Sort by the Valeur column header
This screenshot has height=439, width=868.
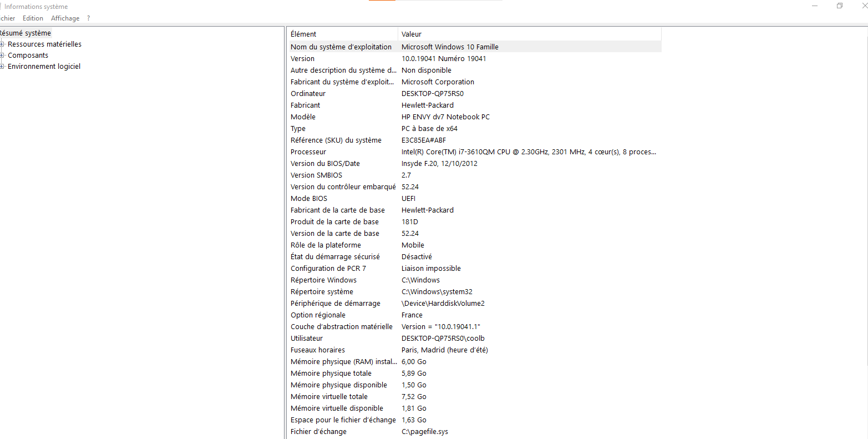(x=530, y=34)
